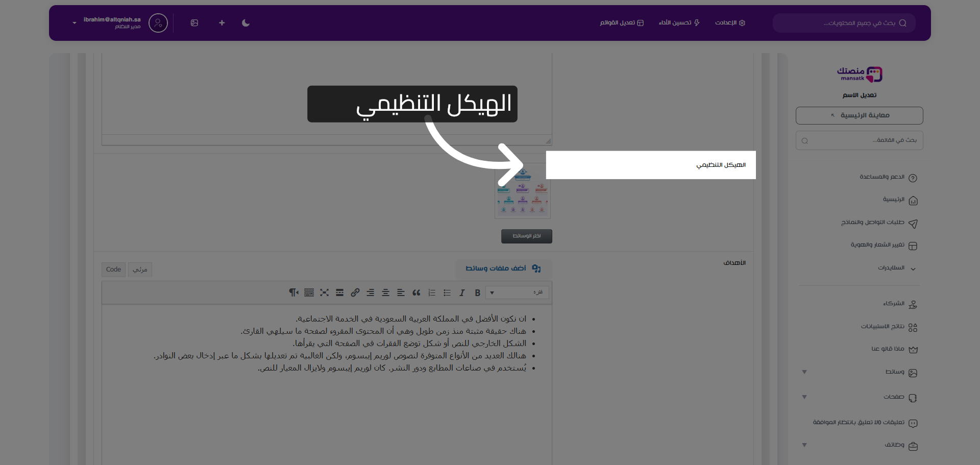This screenshot has height=465, width=980.
Task: Select Bold in the editor toolbar
Action: click(477, 292)
